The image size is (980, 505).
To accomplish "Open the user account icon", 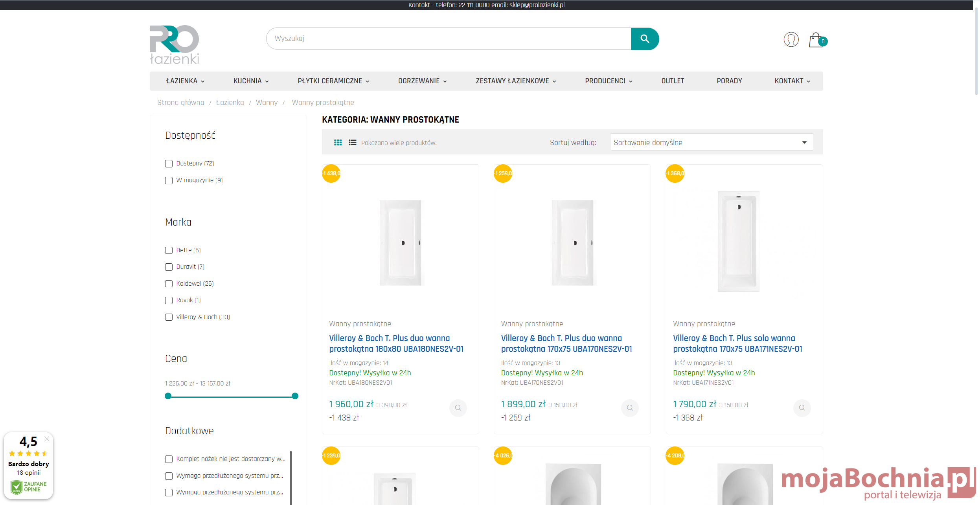I will click(x=791, y=39).
